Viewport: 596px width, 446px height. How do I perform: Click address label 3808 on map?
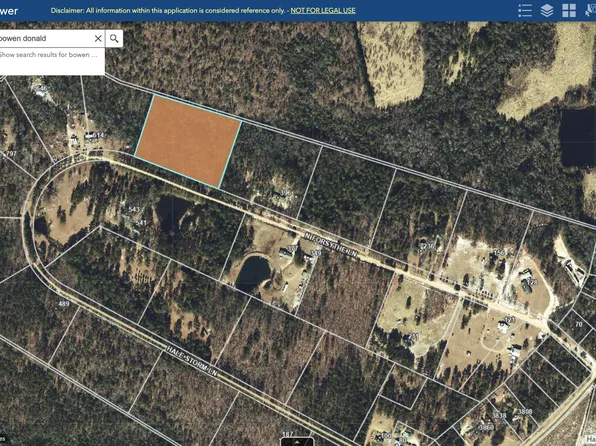[x=525, y=411]
